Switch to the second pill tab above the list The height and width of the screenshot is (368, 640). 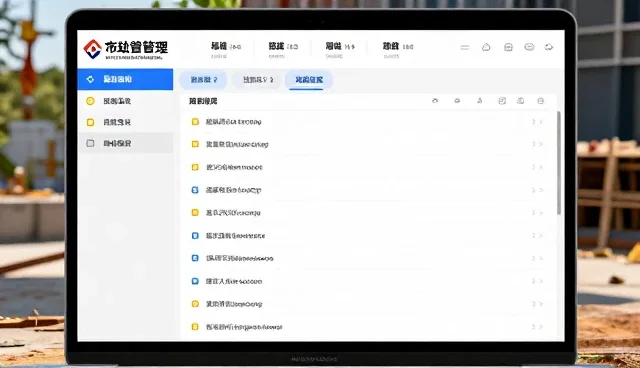coord(257,80)
